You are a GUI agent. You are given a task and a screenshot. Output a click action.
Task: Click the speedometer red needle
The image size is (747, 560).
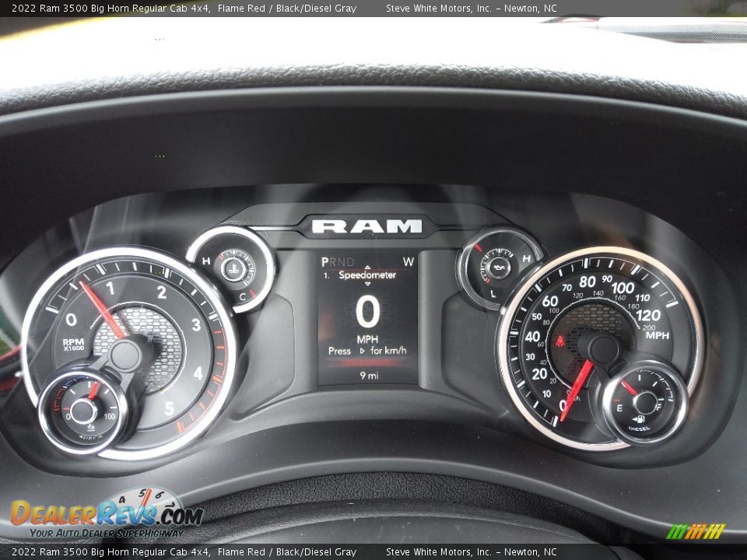tap(576, 390)
